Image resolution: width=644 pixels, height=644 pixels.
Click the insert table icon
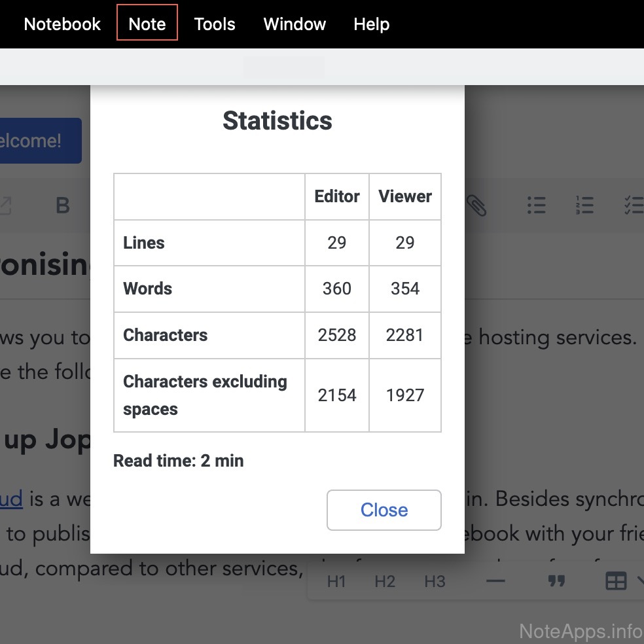tap(616, 581)
